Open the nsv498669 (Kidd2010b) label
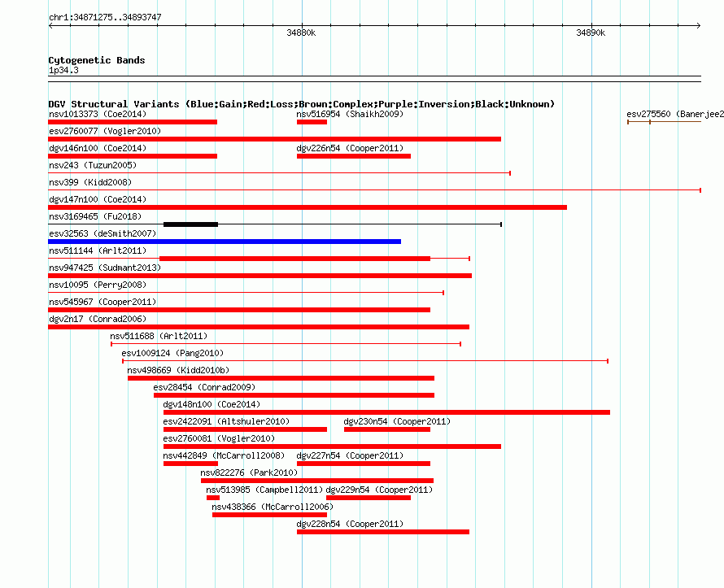The image size is (724, 588). (x=178, y=370)
